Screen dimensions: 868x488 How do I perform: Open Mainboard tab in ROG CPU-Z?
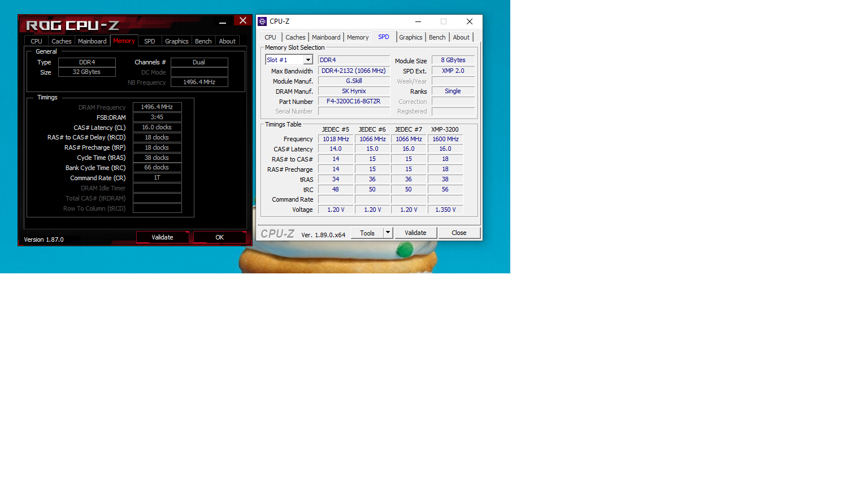(x=92, y=41)
